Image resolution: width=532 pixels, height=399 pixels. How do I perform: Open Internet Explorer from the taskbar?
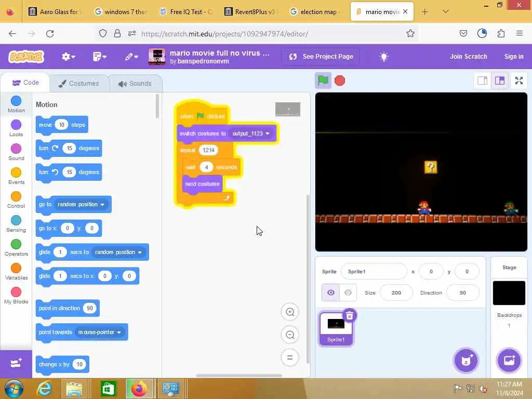click(x=44, y=389)
